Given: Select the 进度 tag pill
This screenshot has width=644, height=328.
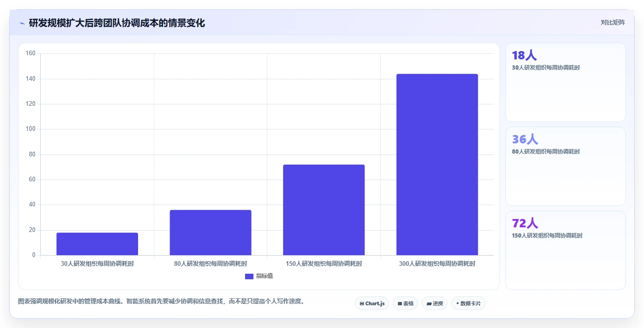Looking at the screenshot, I should 435,303.
